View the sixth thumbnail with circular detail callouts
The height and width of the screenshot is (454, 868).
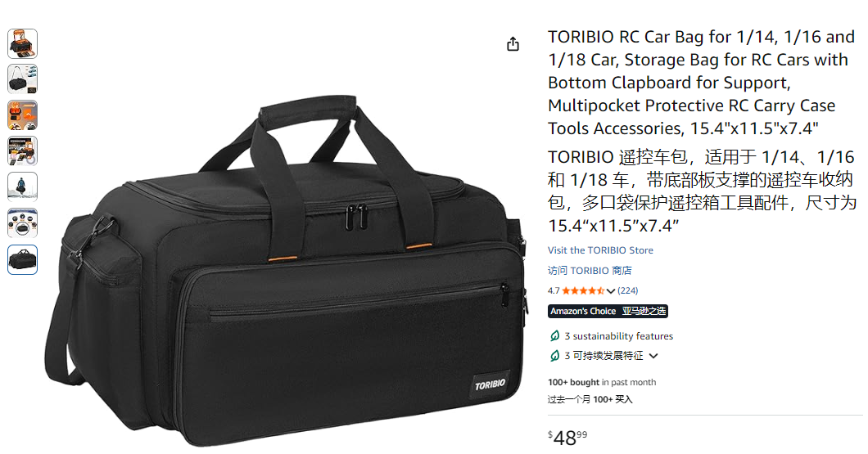point(23,223)
